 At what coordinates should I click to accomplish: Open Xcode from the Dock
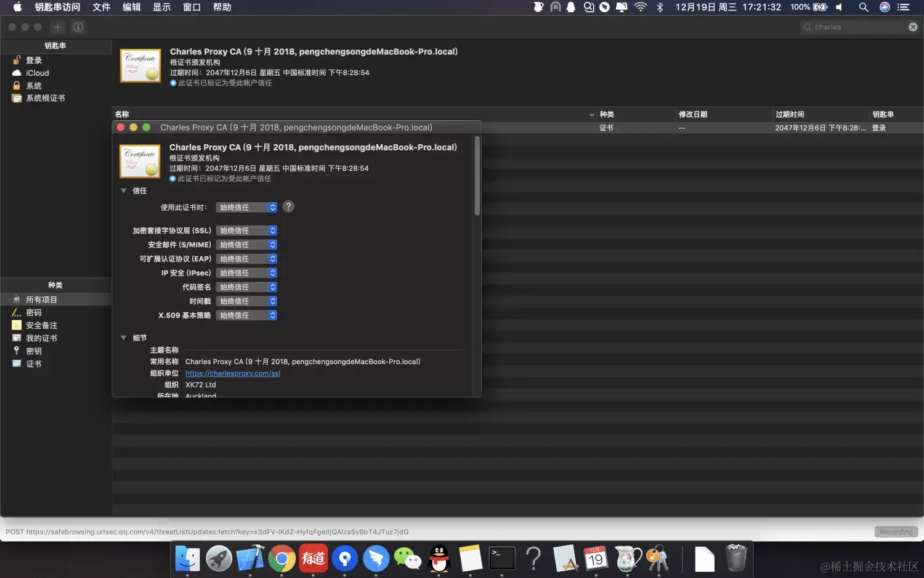[250, 558]
